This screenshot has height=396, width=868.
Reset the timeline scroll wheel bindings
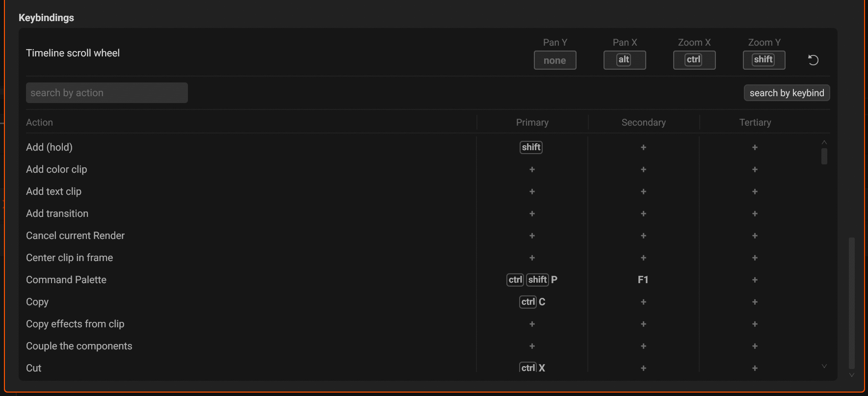point(813,60)
